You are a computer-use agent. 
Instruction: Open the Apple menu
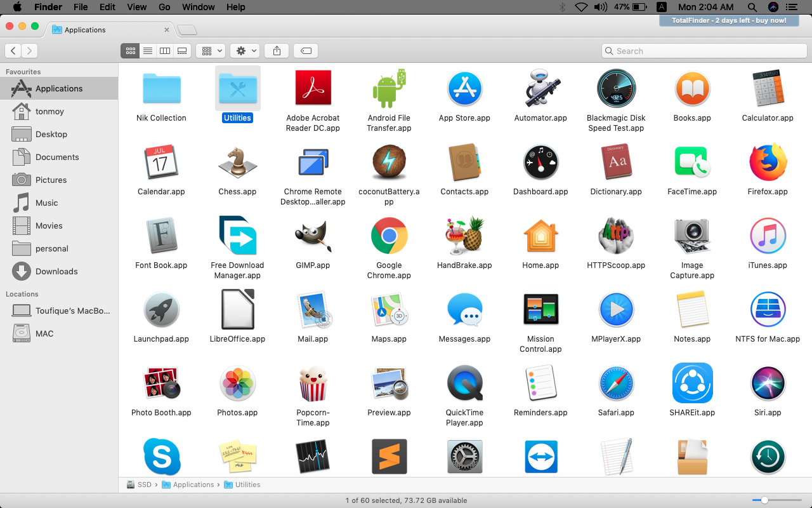tap(17, 7)
